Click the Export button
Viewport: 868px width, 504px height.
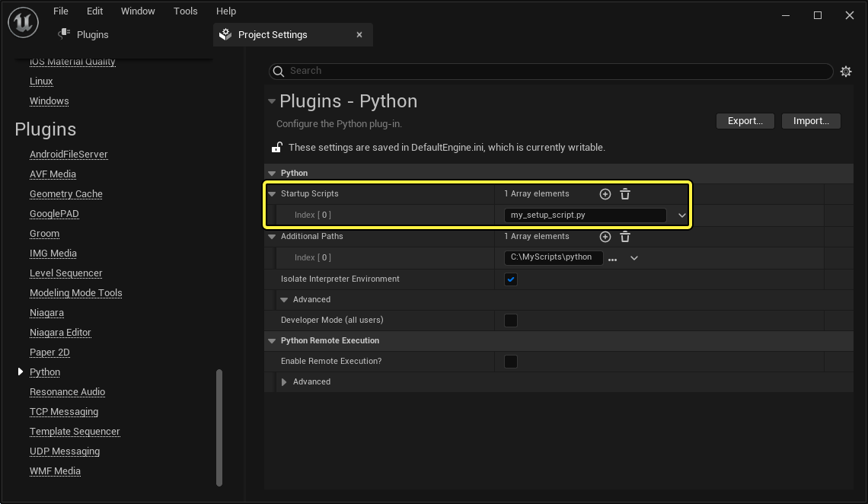pyautogui.click(x=745, y=120)
